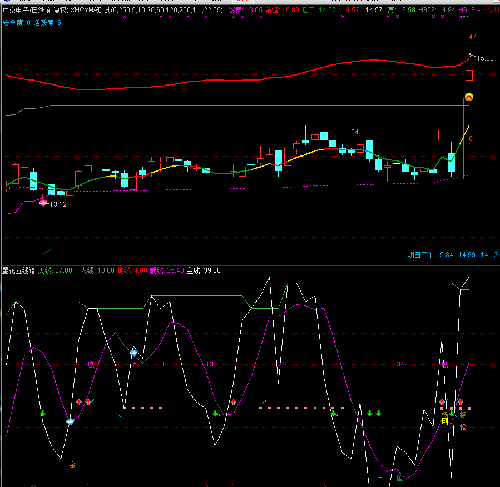Screen dimensions: 500x487
Task: Select the tall cyan candle with the highest upper wick
Action: pyautogui.click(x=305, y=135)
